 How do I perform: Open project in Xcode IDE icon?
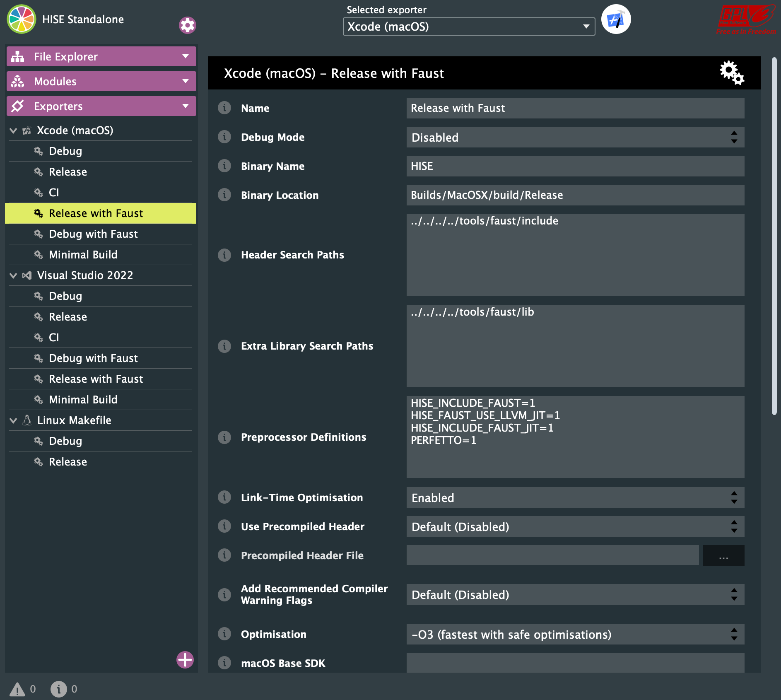(616, 19)
